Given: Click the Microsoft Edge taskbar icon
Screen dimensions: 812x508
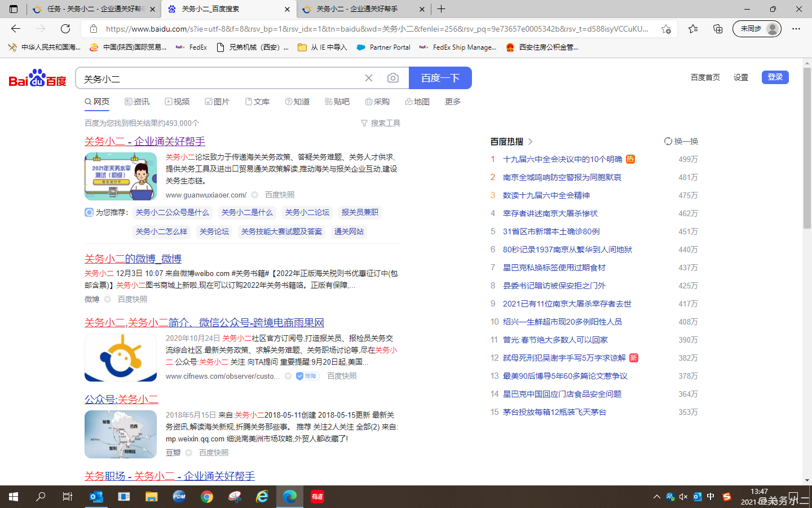Looking at the screenshot, I should pos(290,497).
